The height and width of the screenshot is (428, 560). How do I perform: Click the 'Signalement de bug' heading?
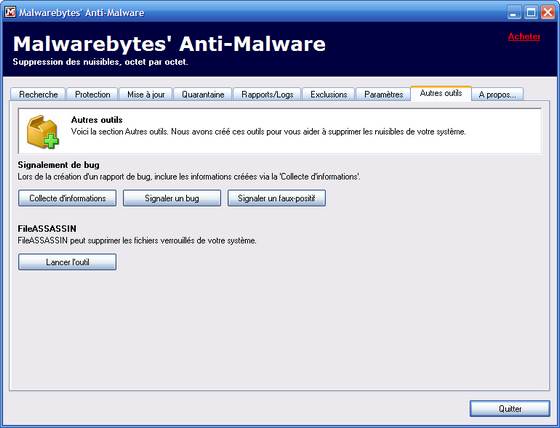pos(59,165)
